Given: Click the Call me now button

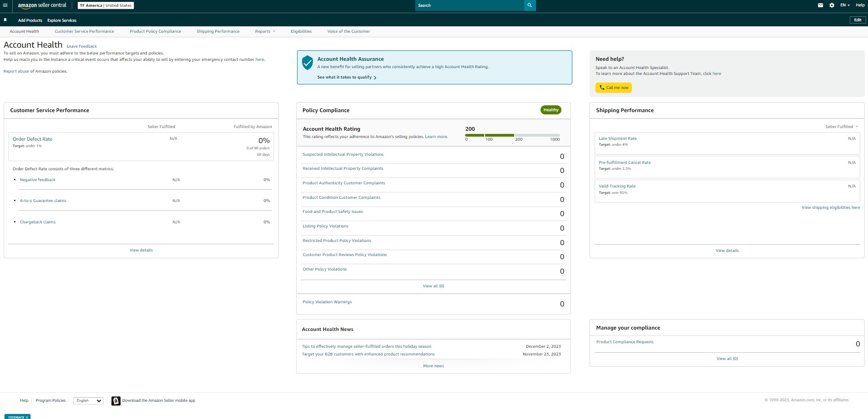Looking at the screenshot, I should [x=614, y=88].
